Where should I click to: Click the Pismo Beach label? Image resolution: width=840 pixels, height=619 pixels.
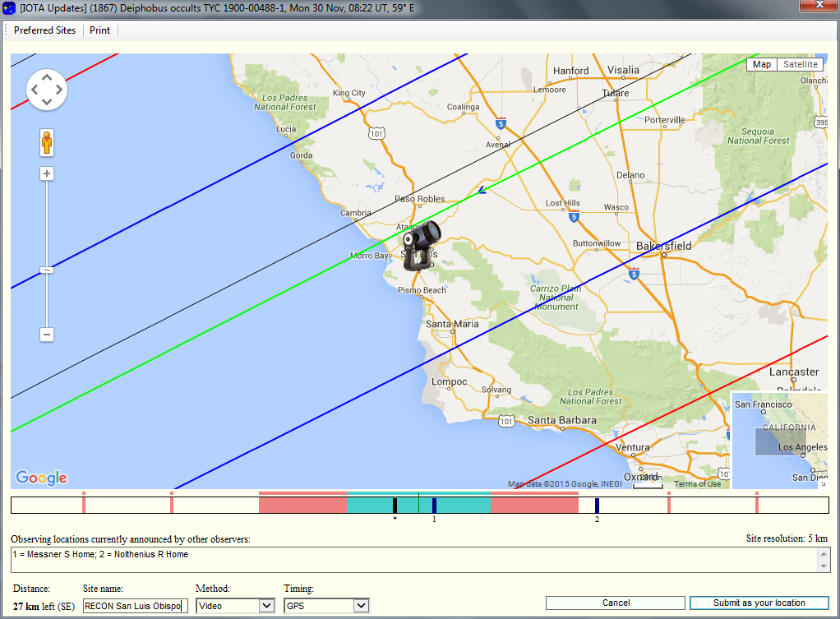point(422,290)
